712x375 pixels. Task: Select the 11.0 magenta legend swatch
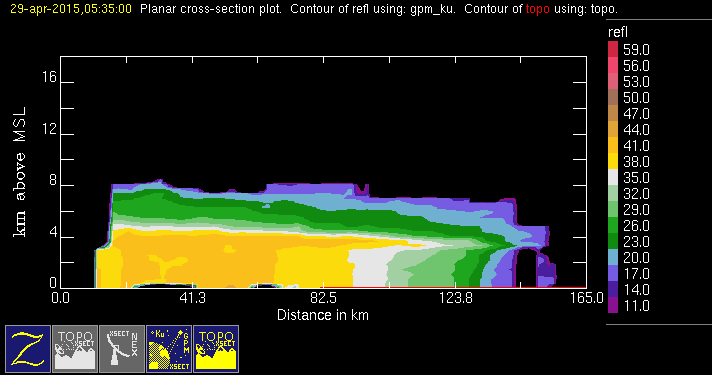tap(613, 305)
